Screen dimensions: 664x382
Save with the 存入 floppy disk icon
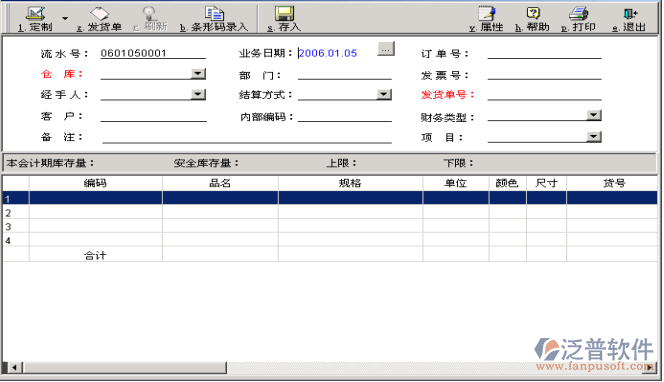[x=284, y=14]
